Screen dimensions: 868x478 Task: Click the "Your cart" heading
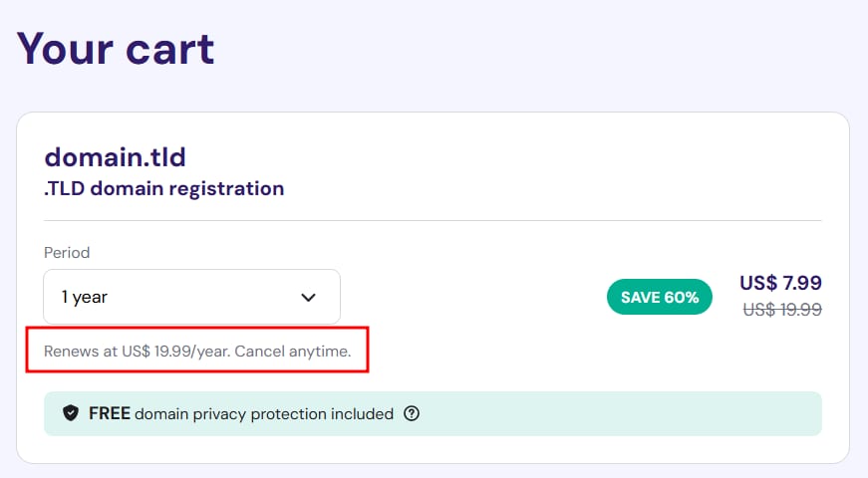pyautogui.click(x=116, y=47)
